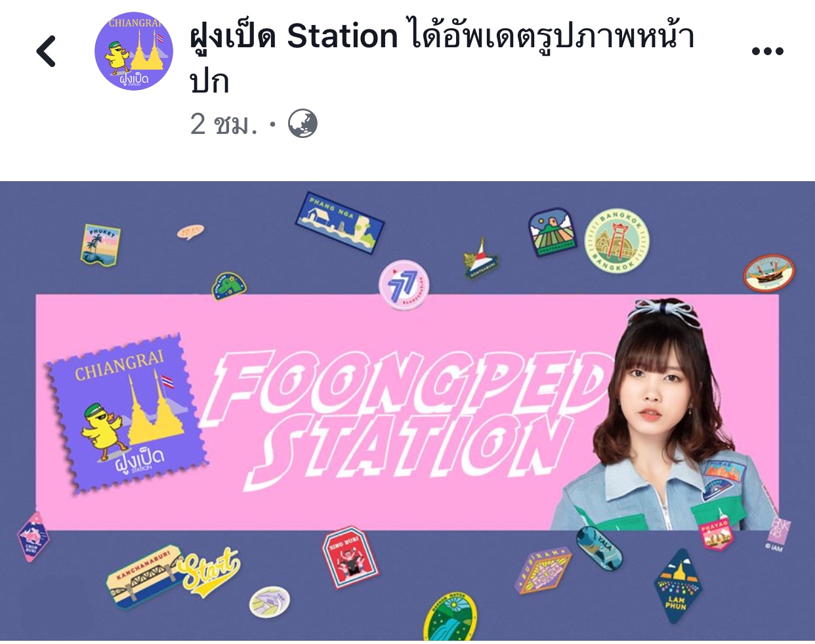Click the globe public privacy icon
This screenshot has width=815, height=644.
[x=303, y=124]
